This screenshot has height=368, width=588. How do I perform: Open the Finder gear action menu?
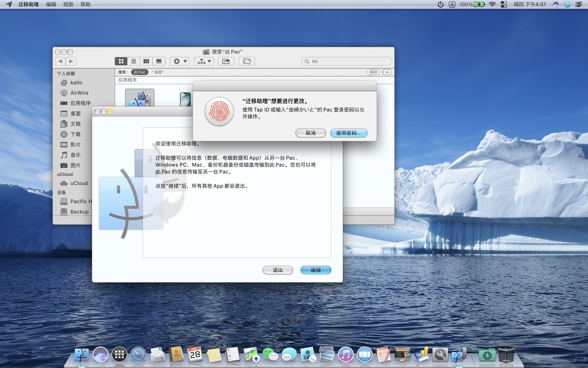click(179, 61)
